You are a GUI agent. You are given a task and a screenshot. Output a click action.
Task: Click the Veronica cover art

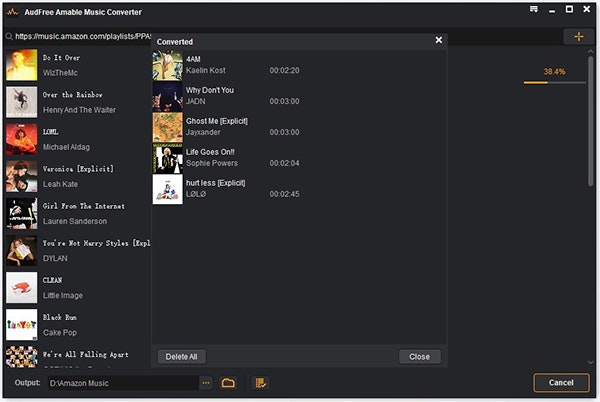(22, 176)
